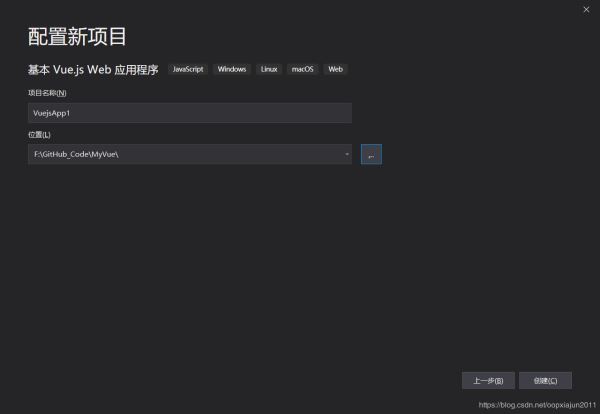Screen dimensions: 600x414
Task: Click the Web project type tag
Action: click(x=335, y=69)
